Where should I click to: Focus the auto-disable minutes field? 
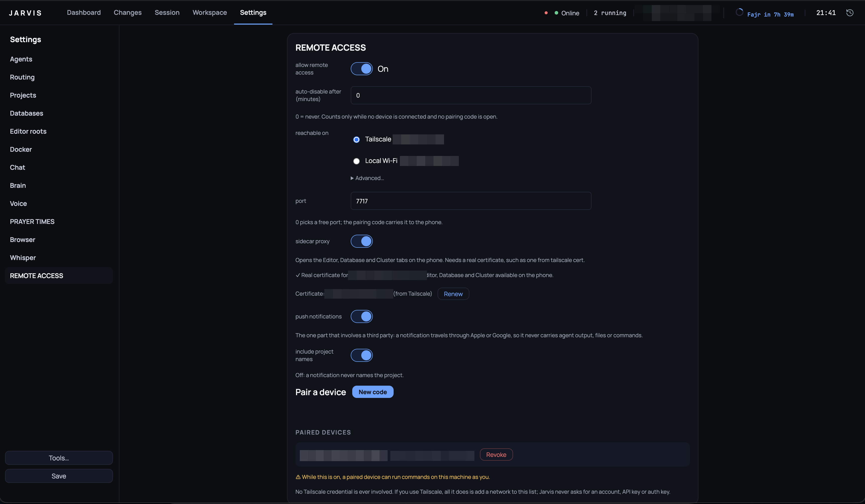(471, 95)
